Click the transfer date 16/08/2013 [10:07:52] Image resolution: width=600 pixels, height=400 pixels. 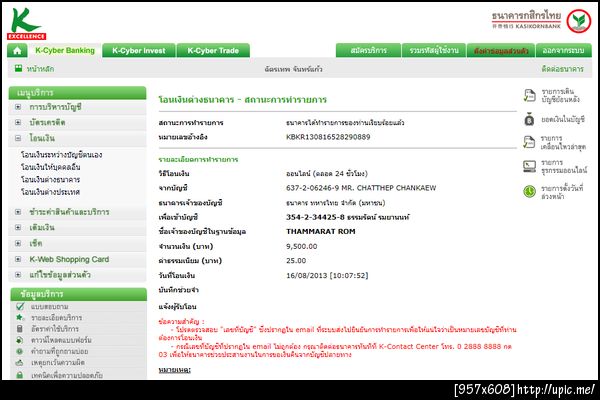tap(327, 276)
